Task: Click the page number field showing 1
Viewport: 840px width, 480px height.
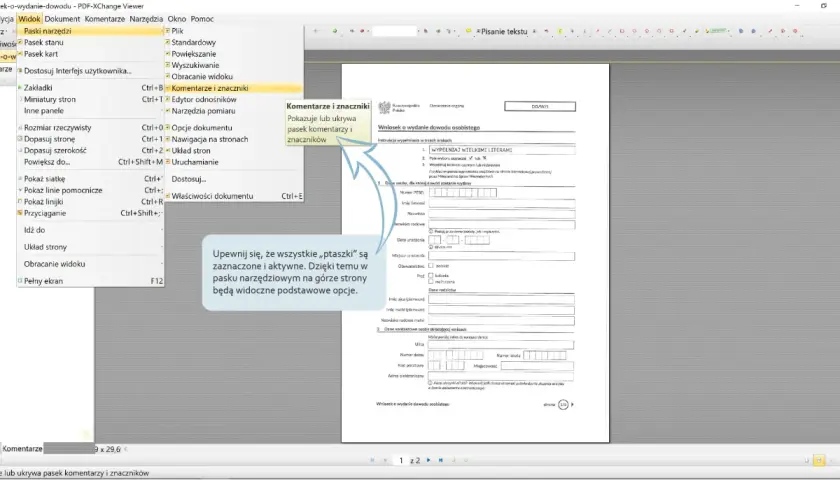Action: [401, 460]
